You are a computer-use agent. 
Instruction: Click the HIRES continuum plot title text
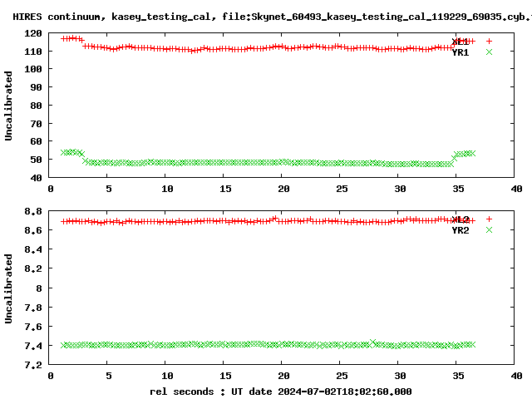[x=273, y=17]
